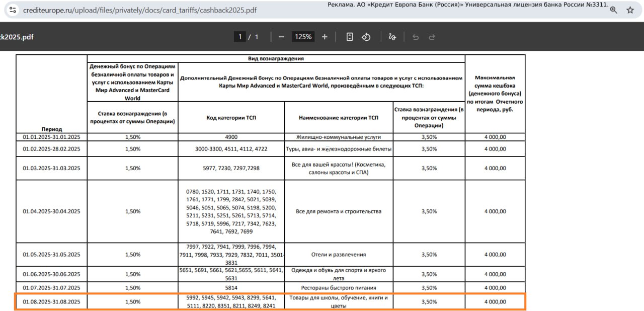Image resolution: width=644 pixels, height=311 pixels.
Task: Click the fit to page icon
Action: [350, 37]
